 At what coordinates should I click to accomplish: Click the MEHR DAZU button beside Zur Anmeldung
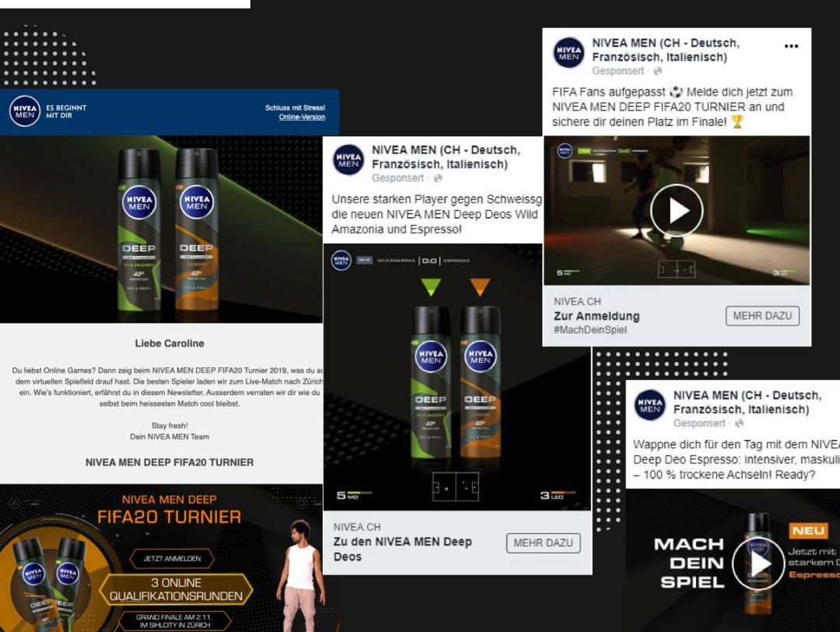click(762, 316)
